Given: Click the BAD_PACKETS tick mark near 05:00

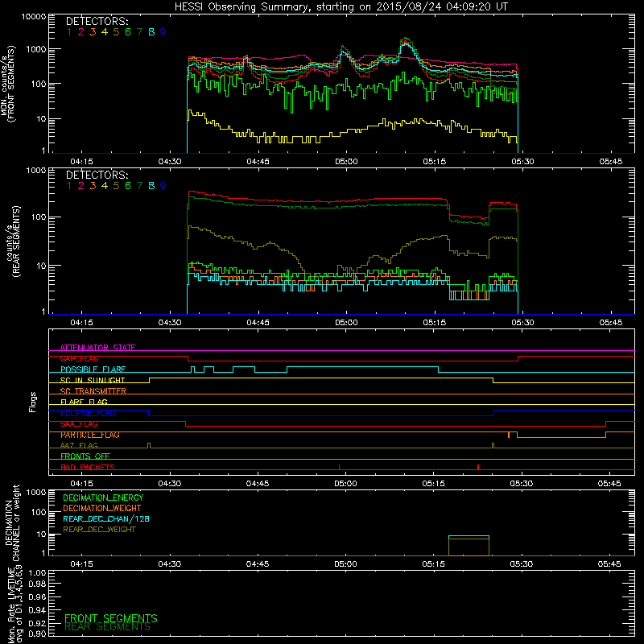Looking at the screenshot, I should (339, 467).
